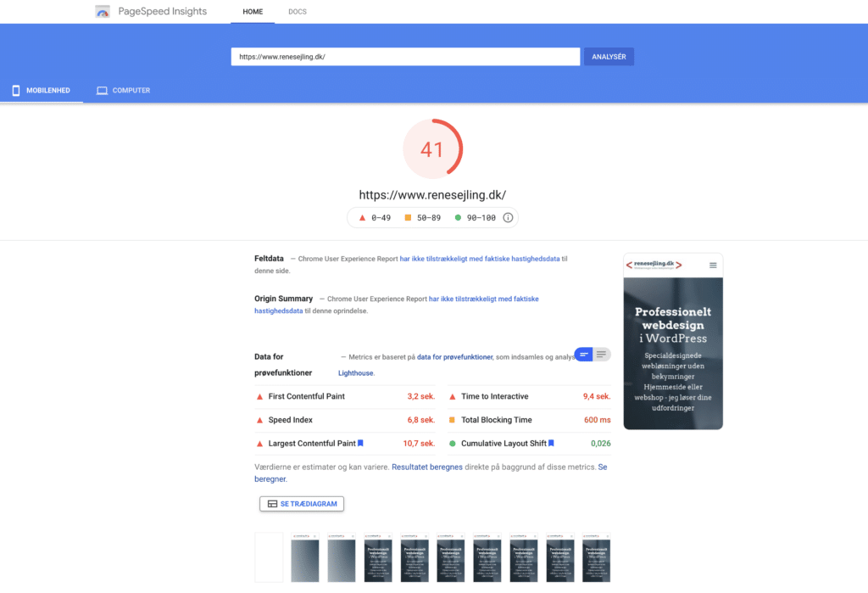
Task: Click the Cumulative Layout Shift metric
Action: pos(529,444)
